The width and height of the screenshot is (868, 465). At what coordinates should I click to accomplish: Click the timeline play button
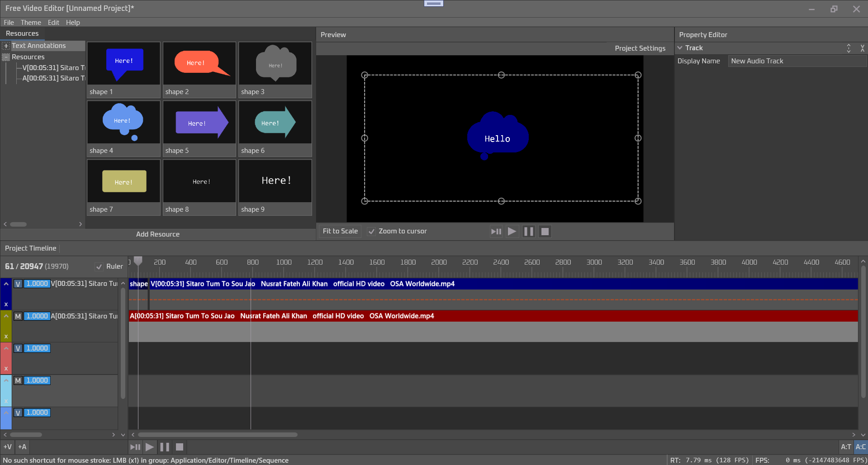pyautogui.click(x=149, y=447)
